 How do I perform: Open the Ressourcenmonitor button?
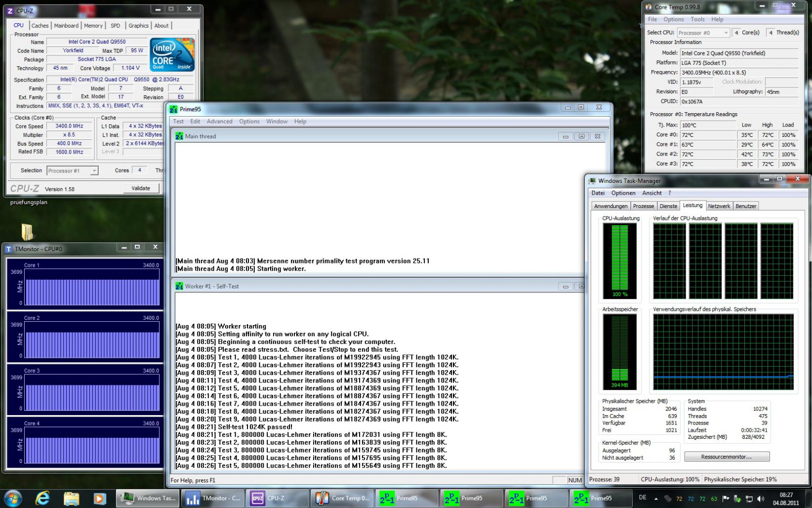727,457
